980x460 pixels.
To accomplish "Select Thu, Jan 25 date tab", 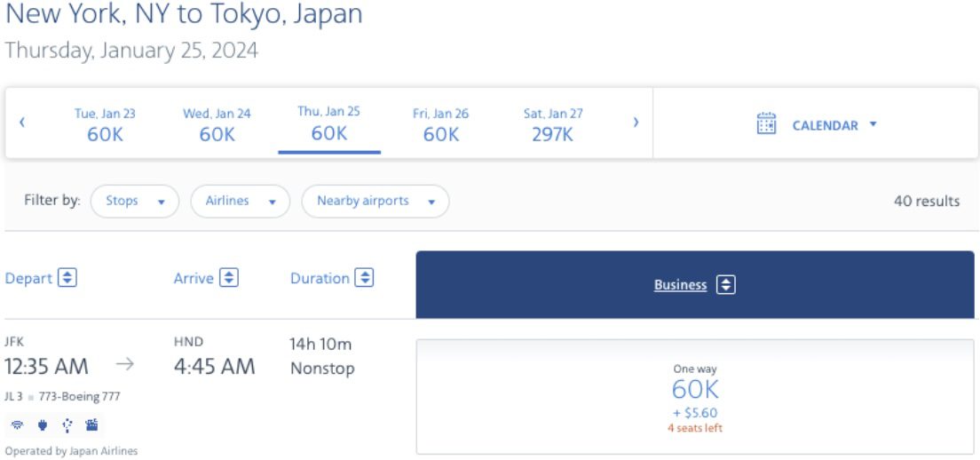I will pos(329,124).
